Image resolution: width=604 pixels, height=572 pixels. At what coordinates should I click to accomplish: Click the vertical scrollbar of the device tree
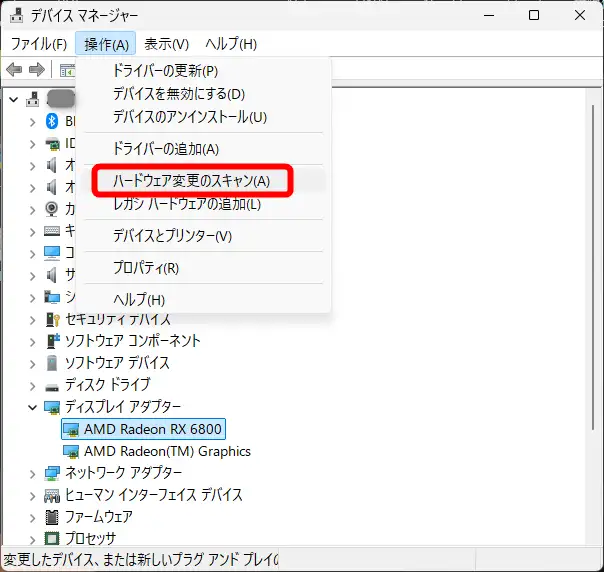pyautogui.click(x=594, y=300)
